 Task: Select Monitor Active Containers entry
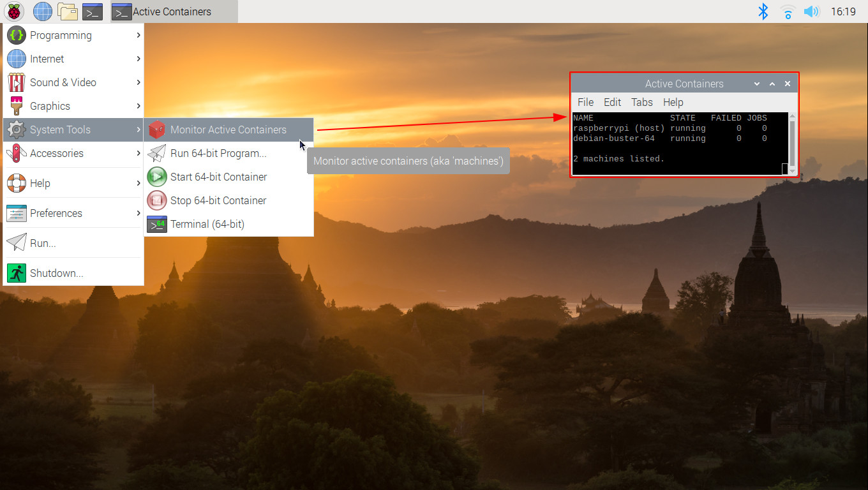click(x=228, y=130)
